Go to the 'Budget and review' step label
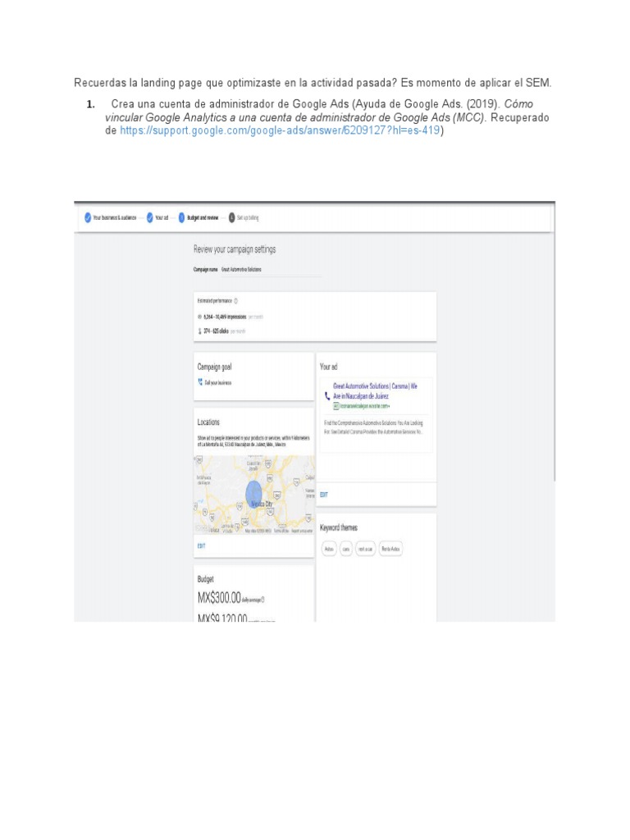The image size is (630, 840). coord(203,217)
